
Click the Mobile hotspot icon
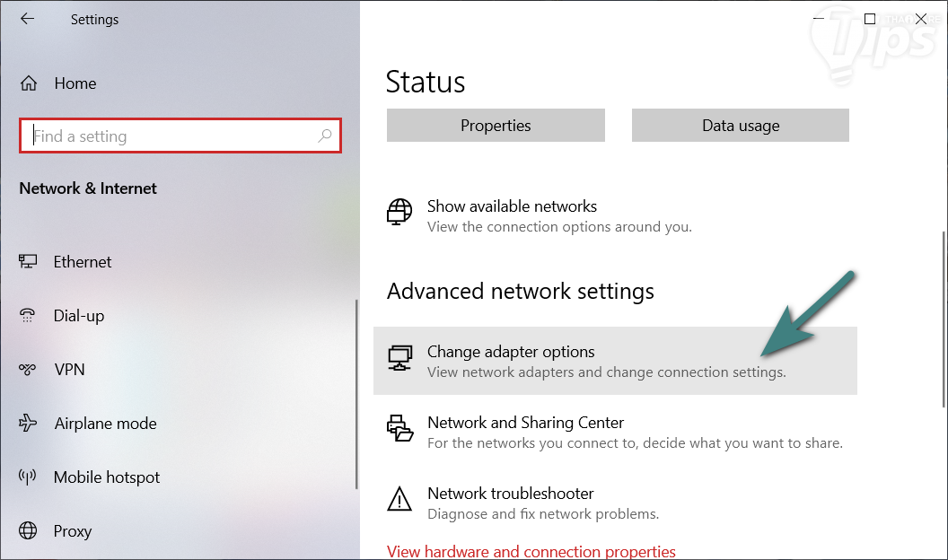coord(29,477)
